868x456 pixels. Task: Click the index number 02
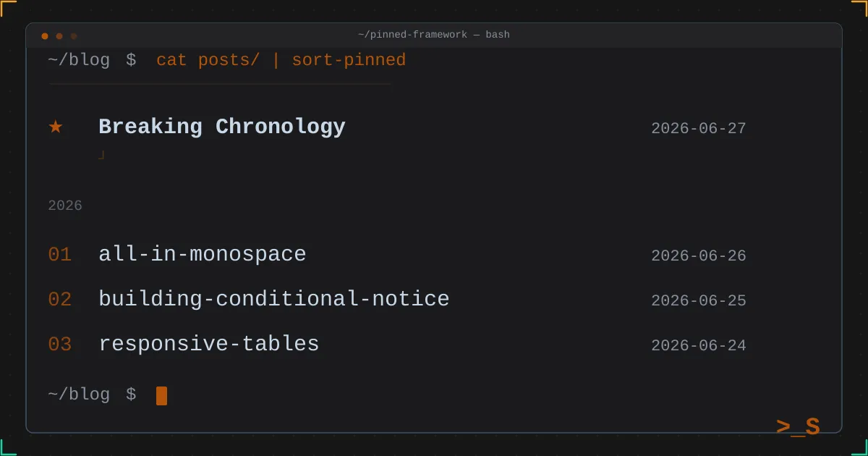click(x=60, y=300)
